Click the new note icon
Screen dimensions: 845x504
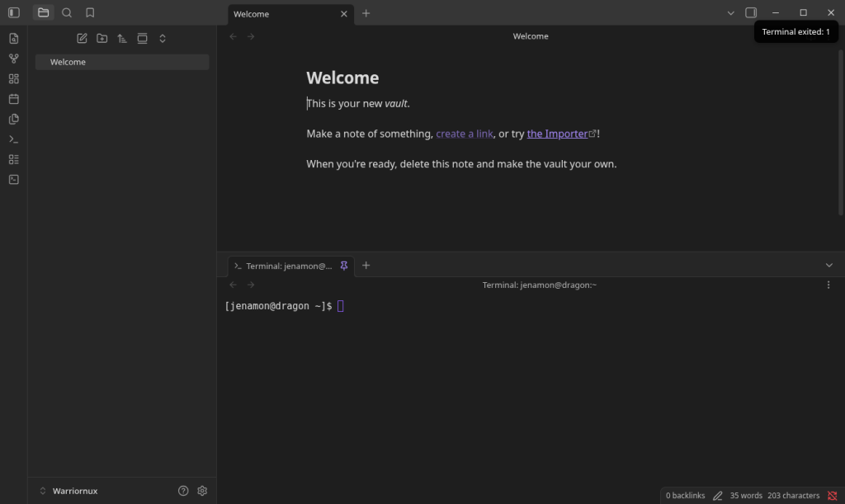click(x=82, y=38)
